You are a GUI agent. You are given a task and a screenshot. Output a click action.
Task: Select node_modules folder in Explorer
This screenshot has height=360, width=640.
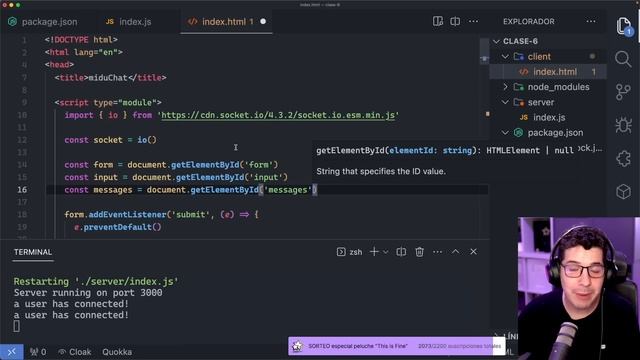coord(548,87)
